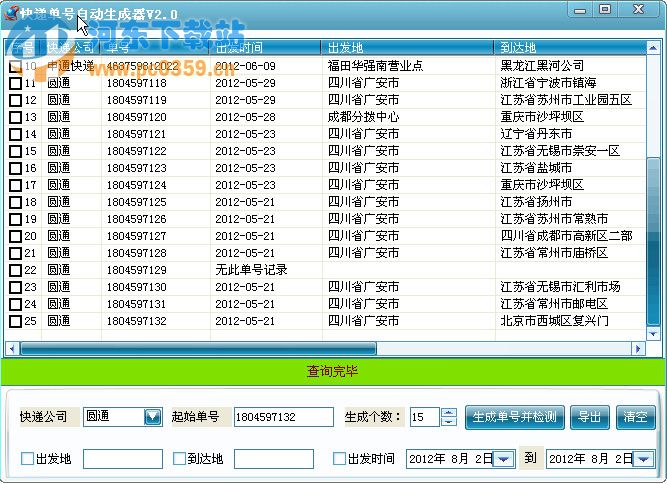The width and height of the screenshot is (667, 484).
Task: Tick the checkbox for row 22
Action: coord(15,270)
